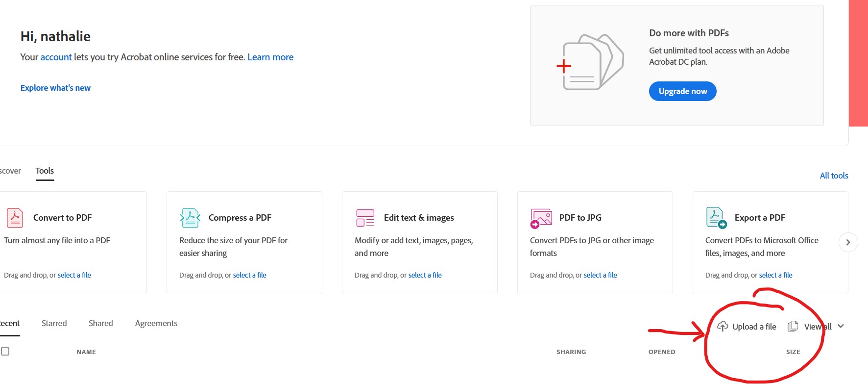Screen dimensions: 868x384
Task: Click the Compress a PDF icon
Action: 190,218
